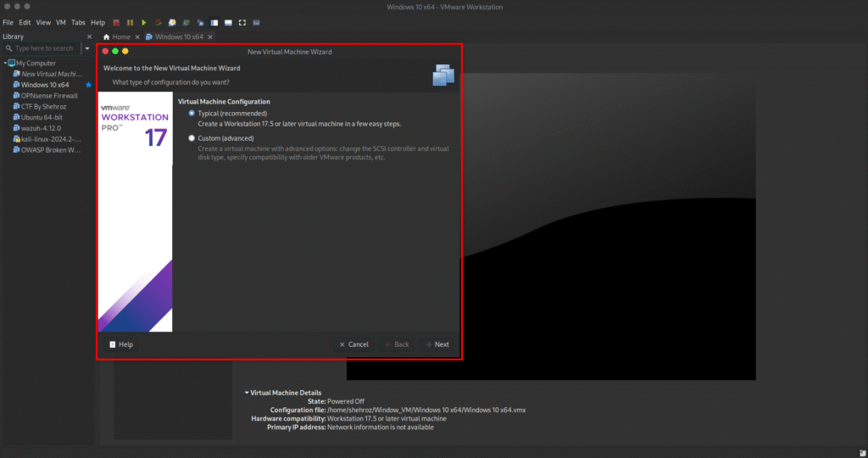Image resolution: width=868 pixels, height=458 pixels.
Task: Open the Tabs menu
Action: pos(78,23)
